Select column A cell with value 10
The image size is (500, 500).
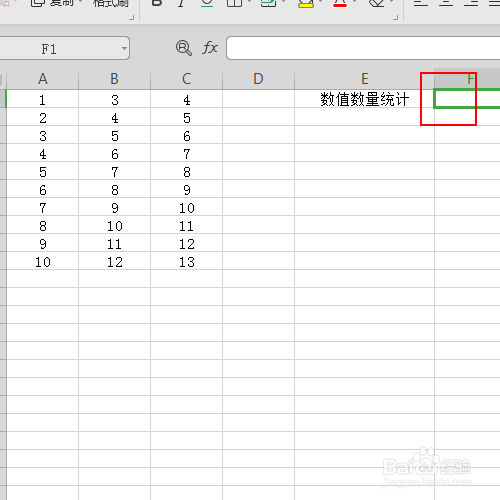click(x=42, y=262)
